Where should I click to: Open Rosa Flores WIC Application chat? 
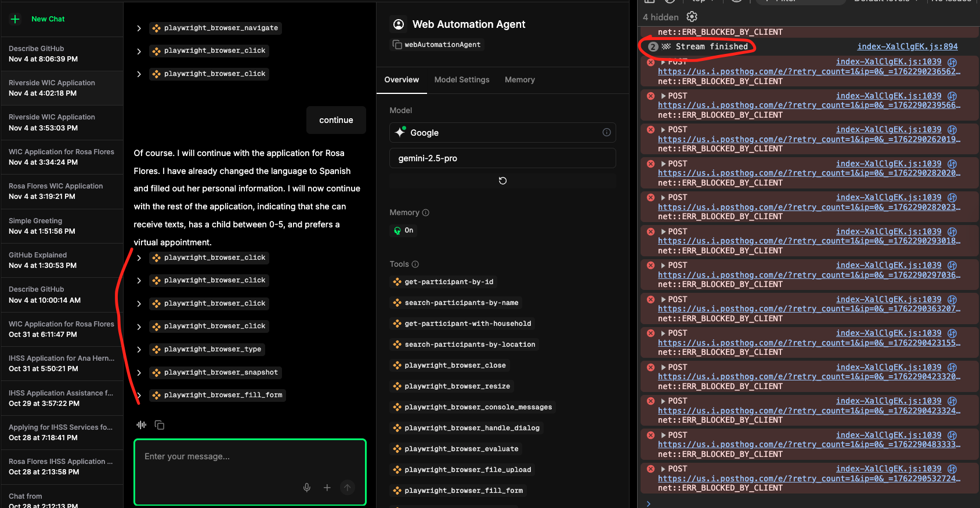tap(62, 191)
